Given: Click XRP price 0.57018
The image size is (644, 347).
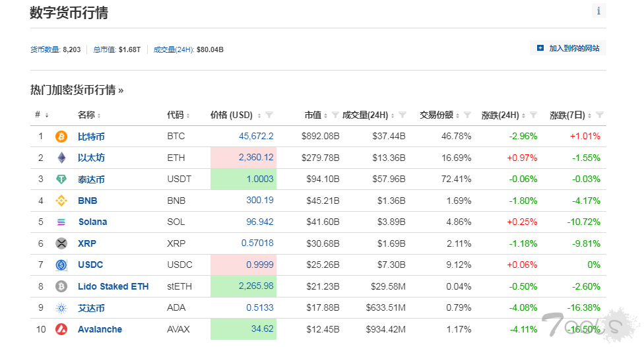Looking at the screenshot, I should tap(257, 243).
